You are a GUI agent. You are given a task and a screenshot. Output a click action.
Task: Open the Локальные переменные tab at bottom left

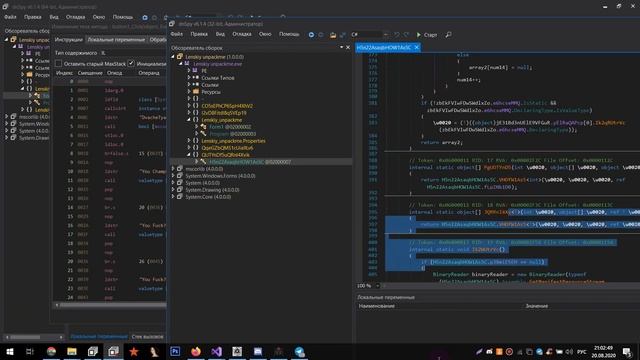point(99,337)
